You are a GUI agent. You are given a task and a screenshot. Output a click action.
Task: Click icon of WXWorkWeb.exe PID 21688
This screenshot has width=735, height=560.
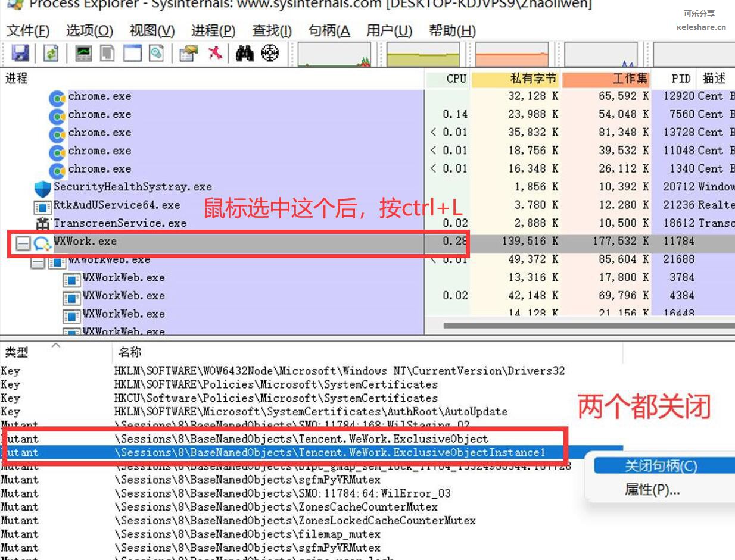pyautogui.click(x=57, y=262)
